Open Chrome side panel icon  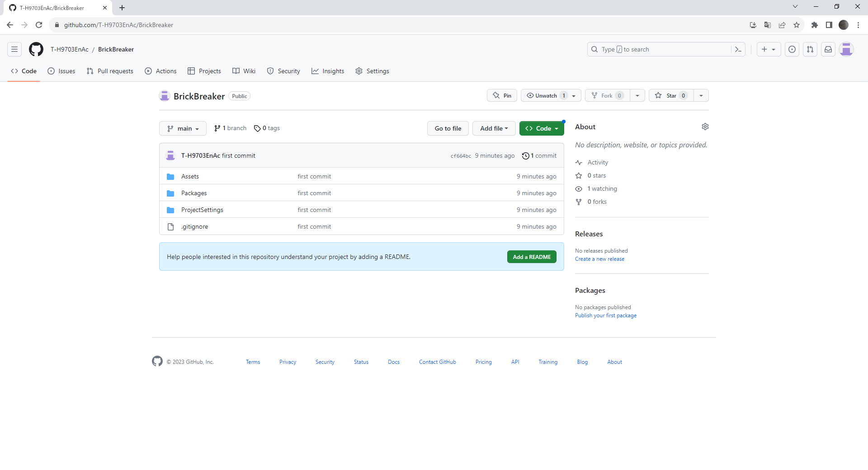829,25
